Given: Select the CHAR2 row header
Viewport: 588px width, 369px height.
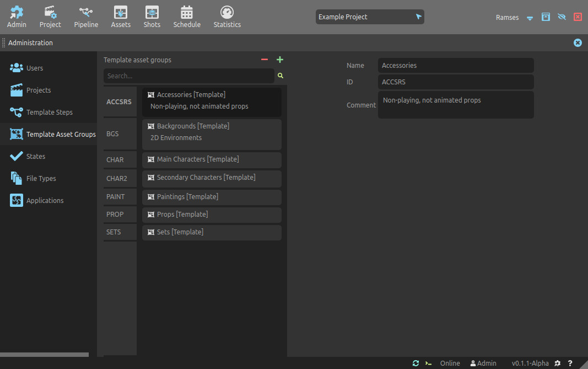Looking at the screenshot, I should tap(120, 179).
